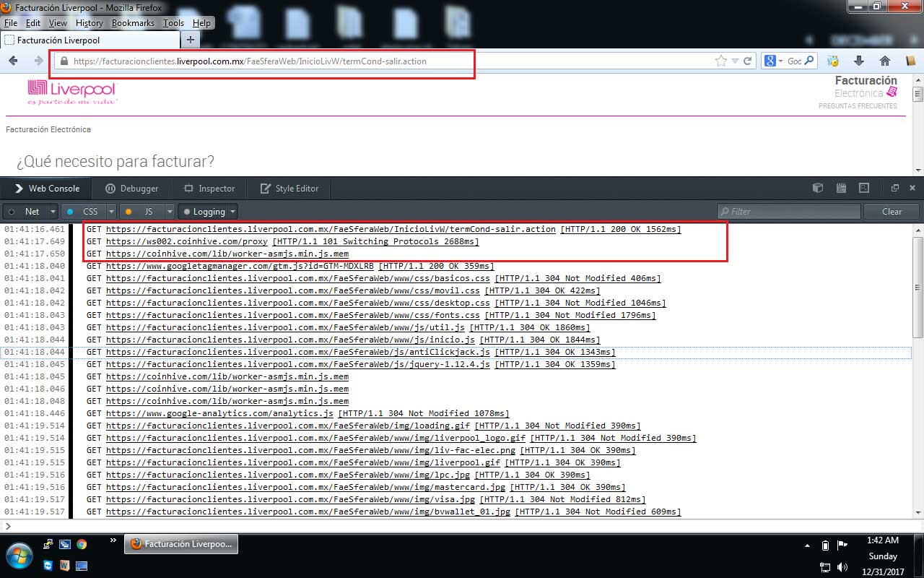Click the pink invoice icon next to Electrónica

tap(892, 92)
